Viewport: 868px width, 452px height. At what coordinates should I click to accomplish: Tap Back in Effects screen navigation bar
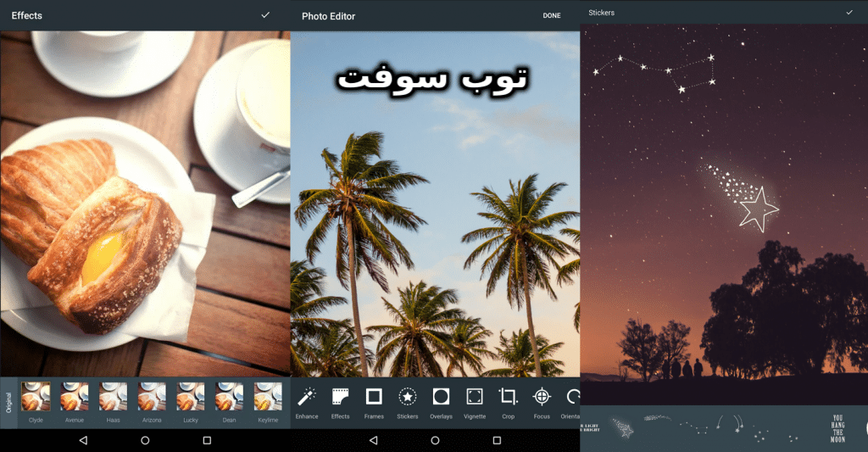point(83,440)
